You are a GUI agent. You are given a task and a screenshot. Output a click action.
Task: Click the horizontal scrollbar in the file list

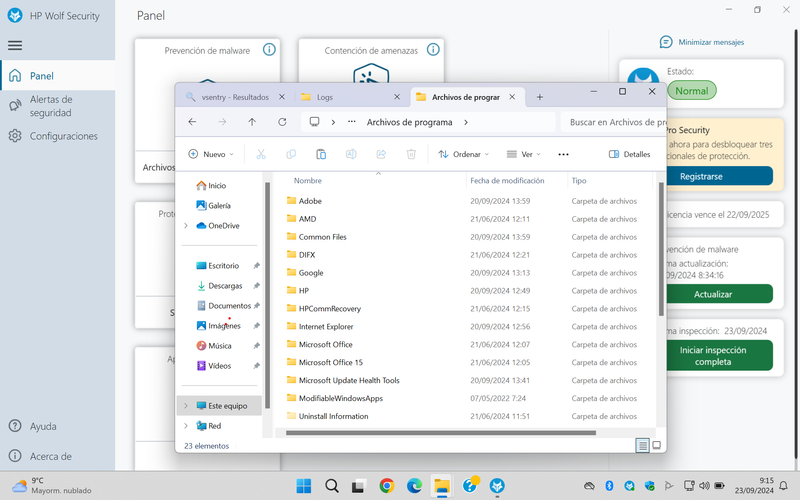(x=440, y=433)
